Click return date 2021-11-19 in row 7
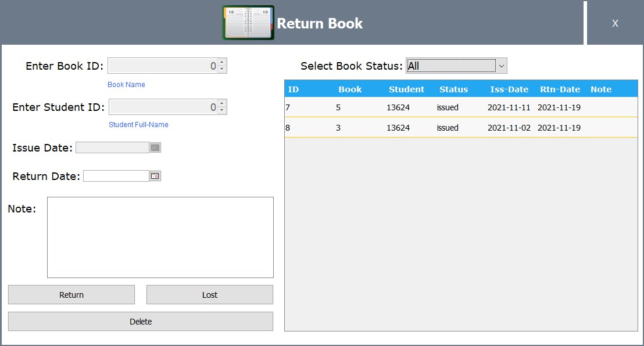 (x=559, y=107)
